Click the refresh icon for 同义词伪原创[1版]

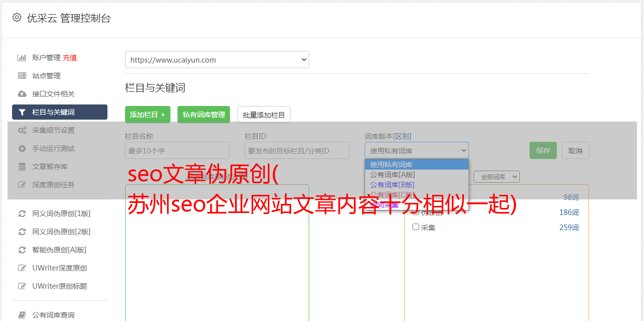click(x=22, y=213)
